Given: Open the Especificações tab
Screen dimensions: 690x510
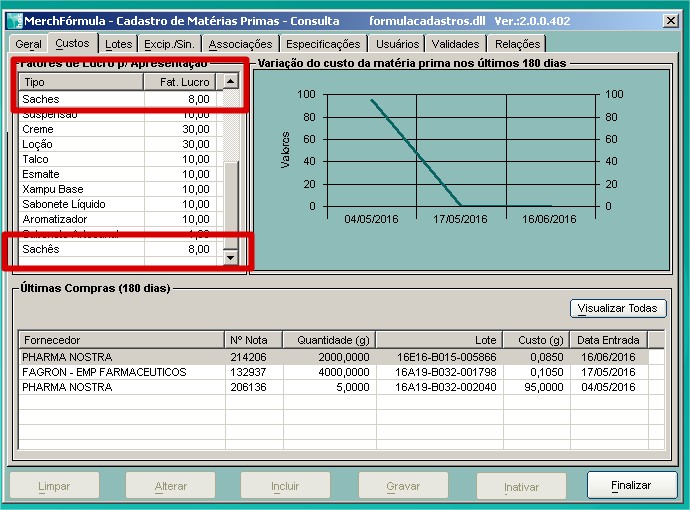Looking at the screenshot, I should point(322,44).
